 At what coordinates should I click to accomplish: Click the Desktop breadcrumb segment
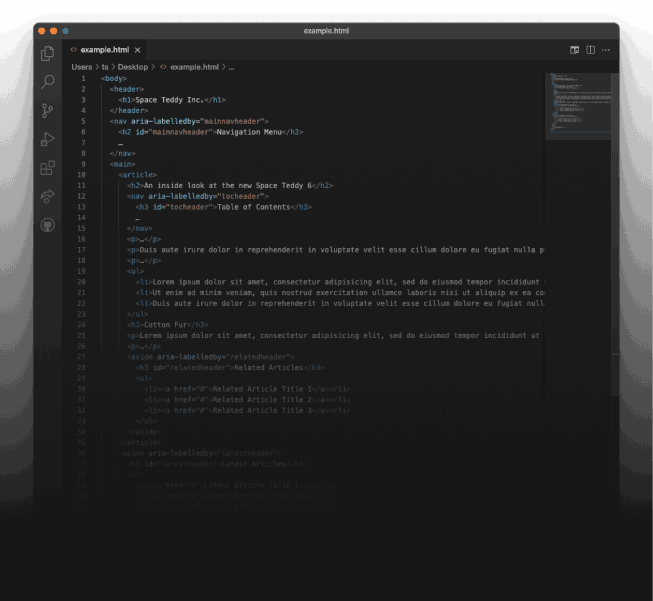133,67
